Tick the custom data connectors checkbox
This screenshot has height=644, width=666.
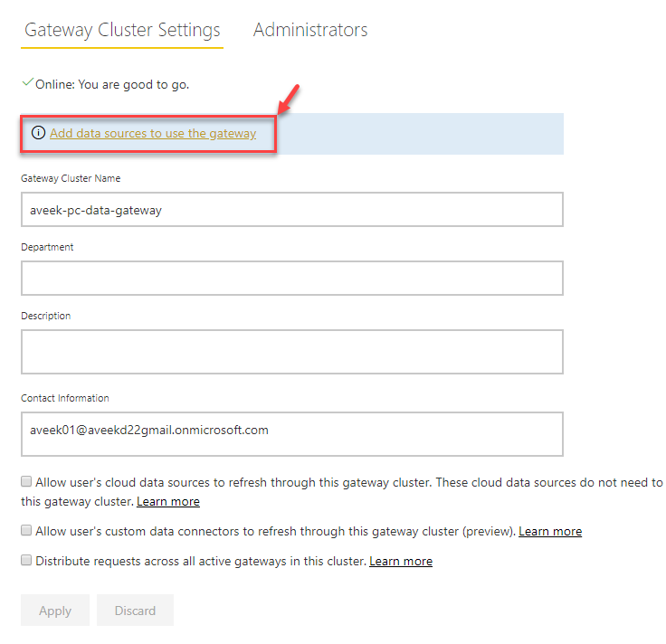point(26,531)
